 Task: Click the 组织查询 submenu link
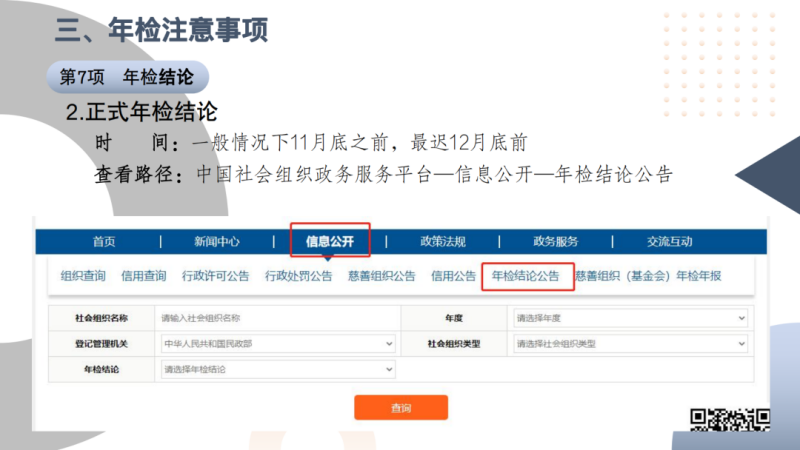pos(83,276)
